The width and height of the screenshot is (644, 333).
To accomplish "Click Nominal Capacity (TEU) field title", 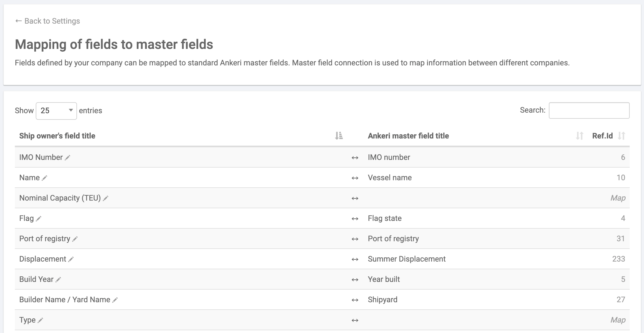I will click(x=60, y=198).
